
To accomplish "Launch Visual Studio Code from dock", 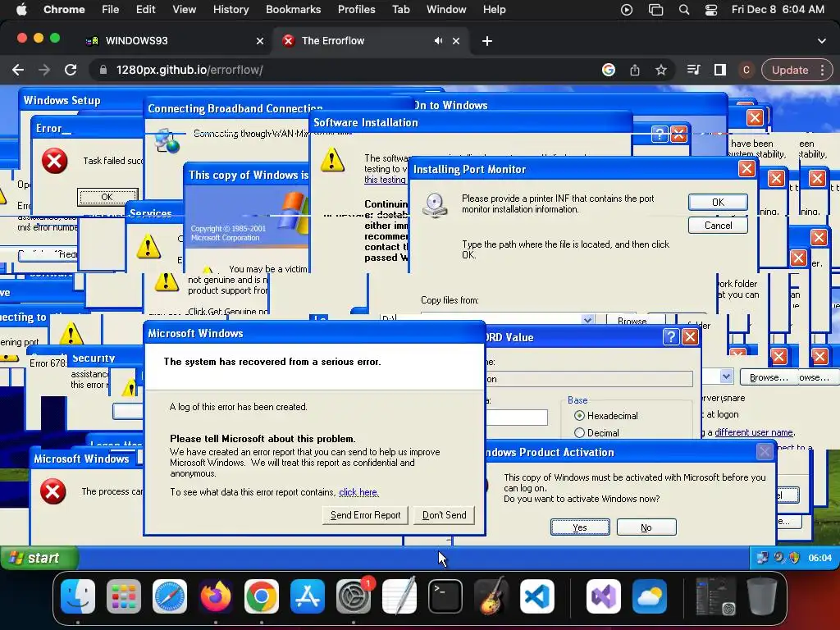I will click(x=536, y=596).
